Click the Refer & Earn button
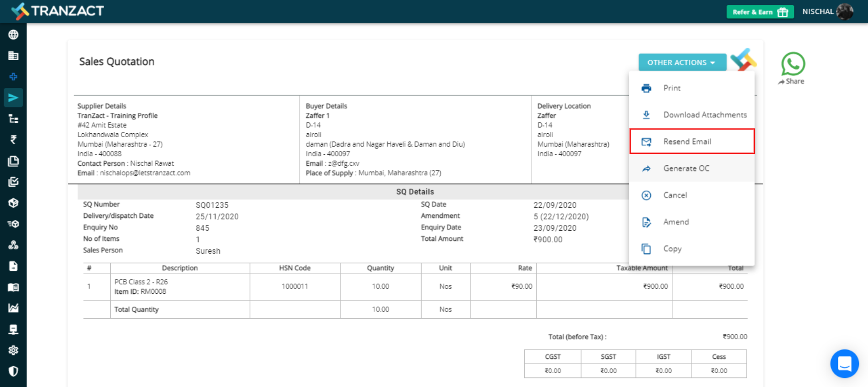868x387 pixels. point(760,12)
